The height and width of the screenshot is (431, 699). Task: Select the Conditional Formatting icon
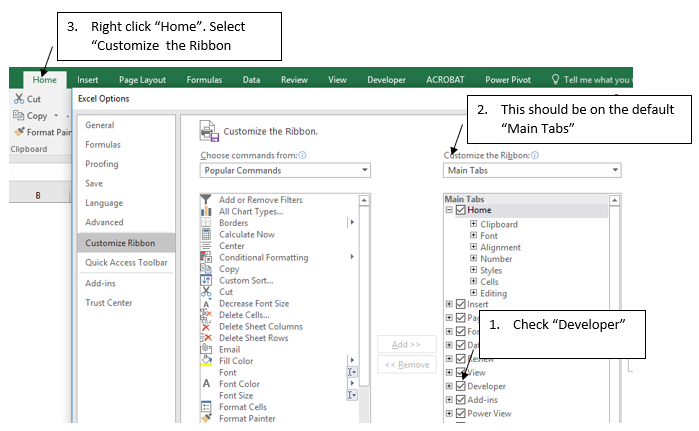tap(206, 257)
